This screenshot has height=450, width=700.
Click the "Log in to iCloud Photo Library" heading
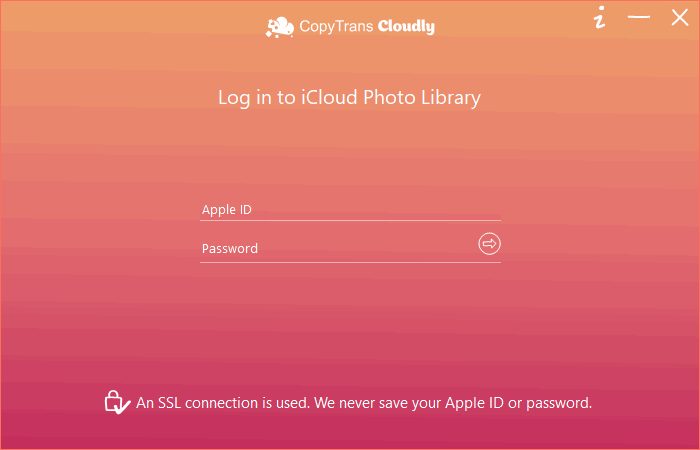click(349, 98)
